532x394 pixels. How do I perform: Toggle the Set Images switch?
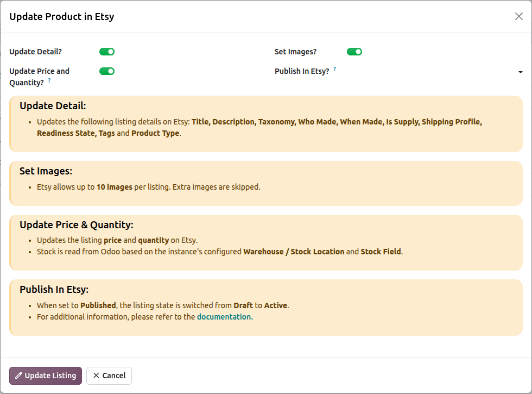354,52
